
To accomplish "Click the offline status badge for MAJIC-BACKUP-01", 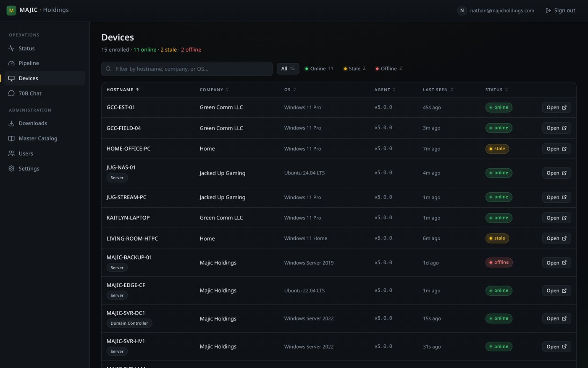I will pos(499,262).
